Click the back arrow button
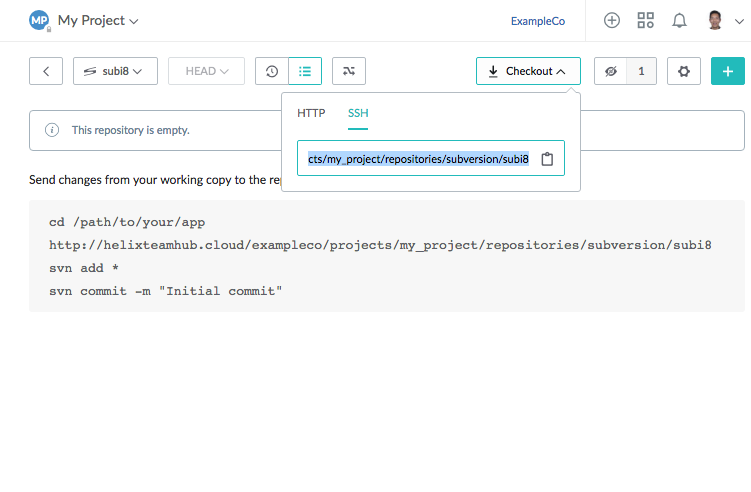This screenshot has height=492, width=751. coord(46,71)
